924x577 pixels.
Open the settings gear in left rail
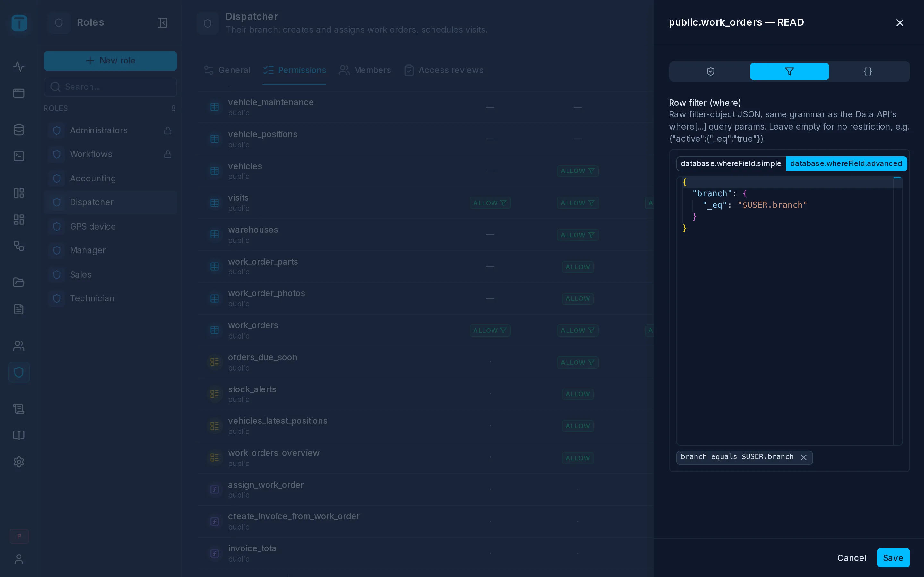tap(19, 462)
